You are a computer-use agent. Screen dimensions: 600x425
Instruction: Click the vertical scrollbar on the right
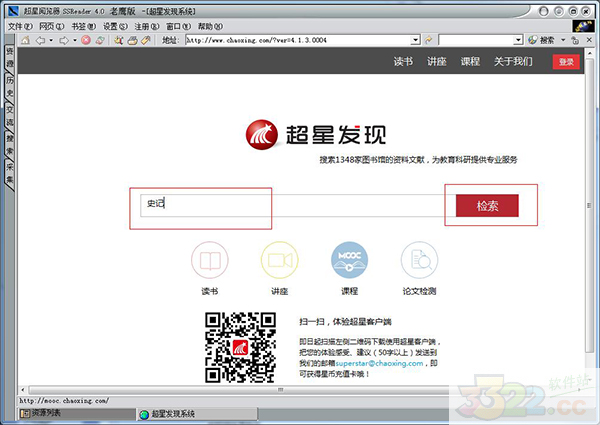click(589, 206)
